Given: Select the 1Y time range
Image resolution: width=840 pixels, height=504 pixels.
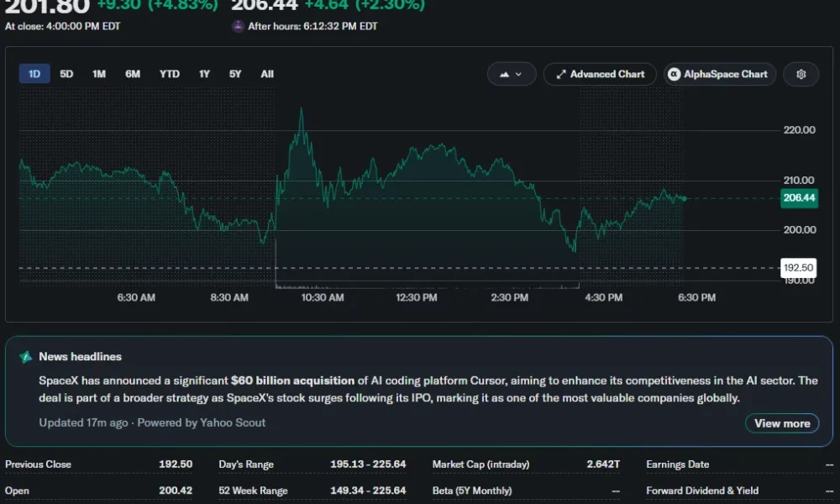Looking at the screenshot, I should pos(204,74).
